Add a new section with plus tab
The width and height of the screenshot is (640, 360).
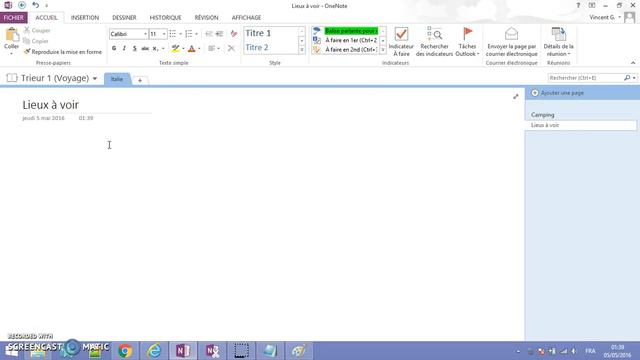pyautogui.click(x=140, y=80)
